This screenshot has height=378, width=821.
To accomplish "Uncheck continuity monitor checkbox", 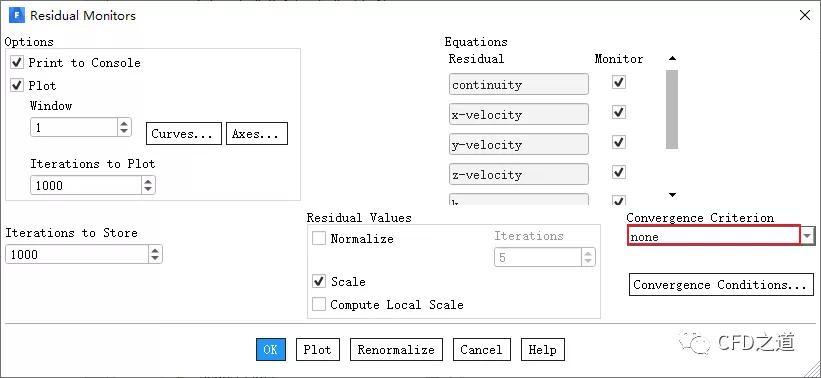I will point(619,82).
